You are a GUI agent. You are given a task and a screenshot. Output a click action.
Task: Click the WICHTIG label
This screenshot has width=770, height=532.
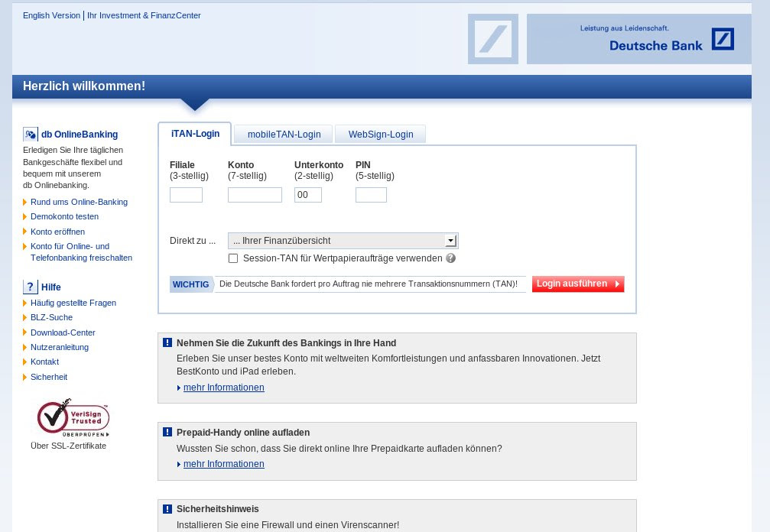pos(191,284)
